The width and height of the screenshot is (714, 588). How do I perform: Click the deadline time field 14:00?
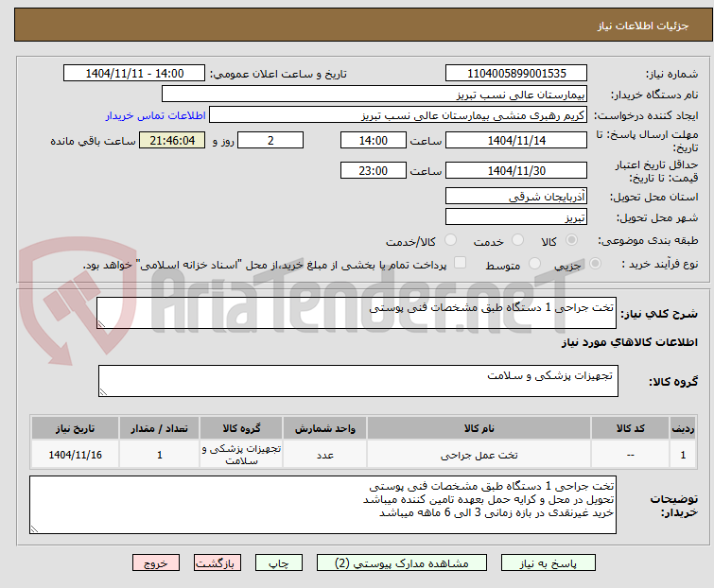point(373,140)
